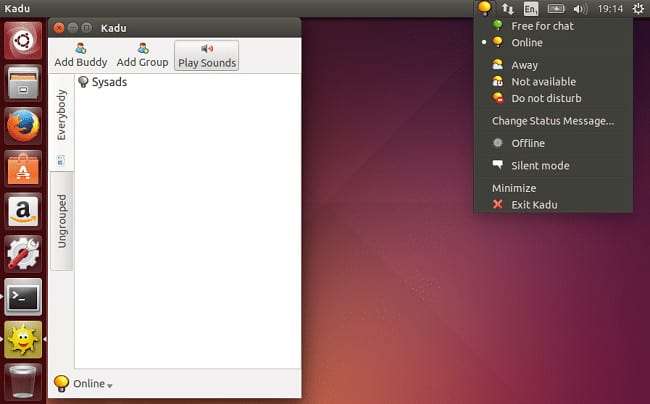This screenshot has width=650, height=404.
Task: Open System Settings launcher icon
Action: point(23,254)
